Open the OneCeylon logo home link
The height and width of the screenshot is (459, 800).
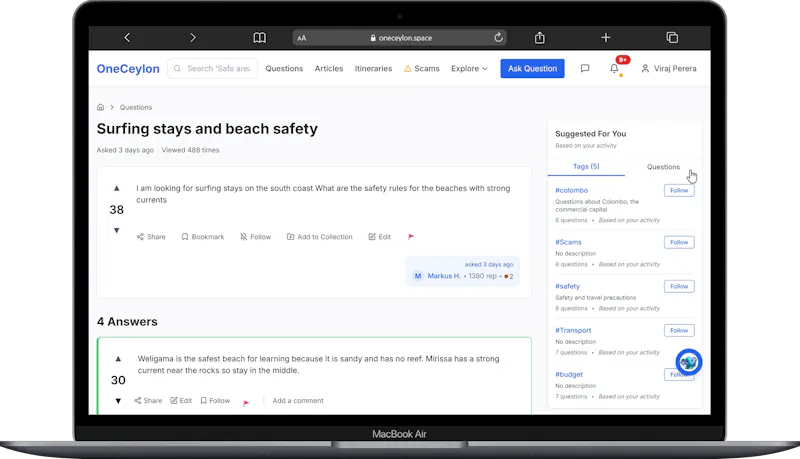pos(128,68)
